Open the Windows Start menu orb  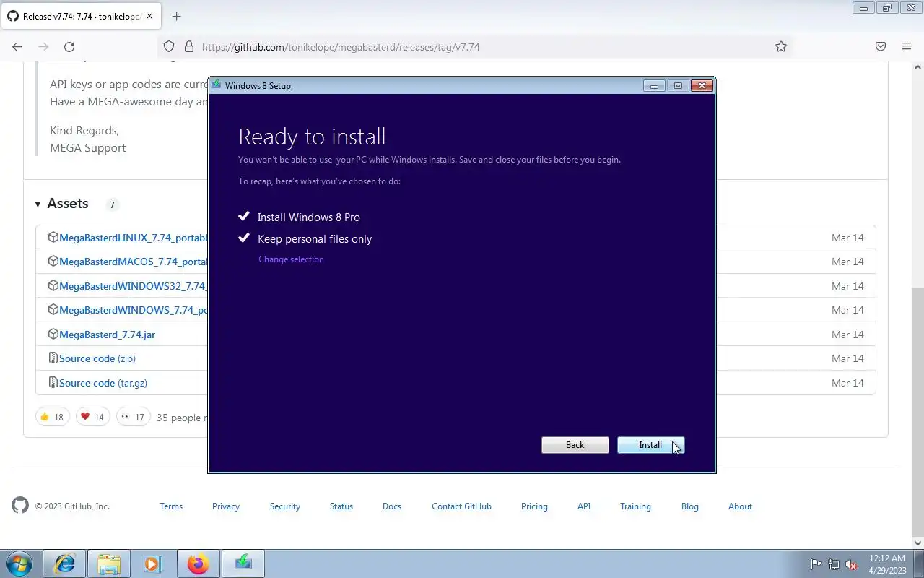19,564
